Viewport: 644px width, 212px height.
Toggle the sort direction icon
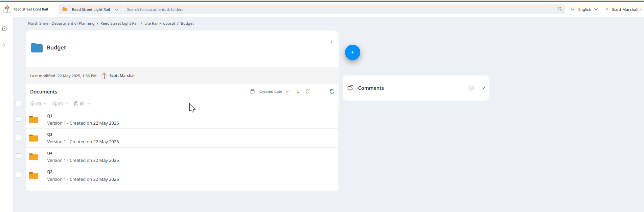click(x=297, y=91)
